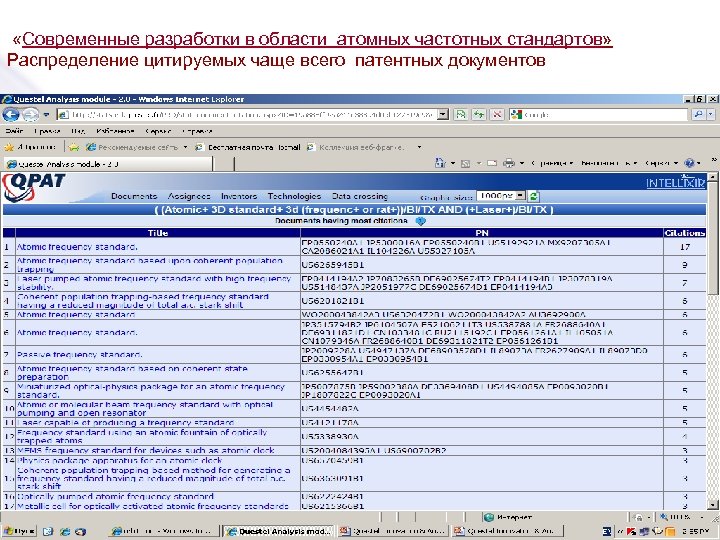Viewport: 720px width, 540px height.
Task: Open 'Passive frequency standard.' title link
Action: (79, 355)
